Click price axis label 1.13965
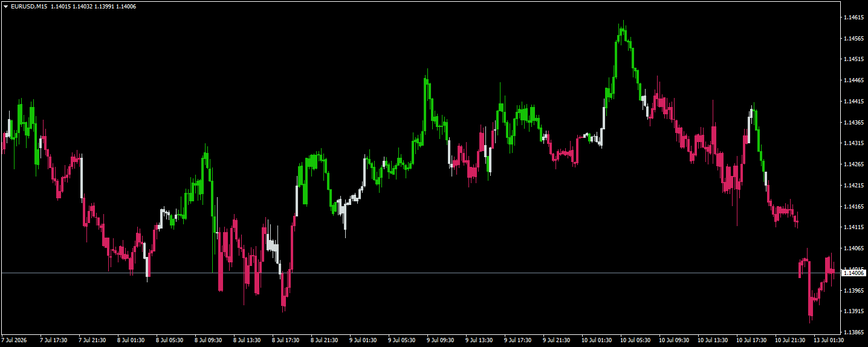868x347 pixels. (x=853, y=291)
